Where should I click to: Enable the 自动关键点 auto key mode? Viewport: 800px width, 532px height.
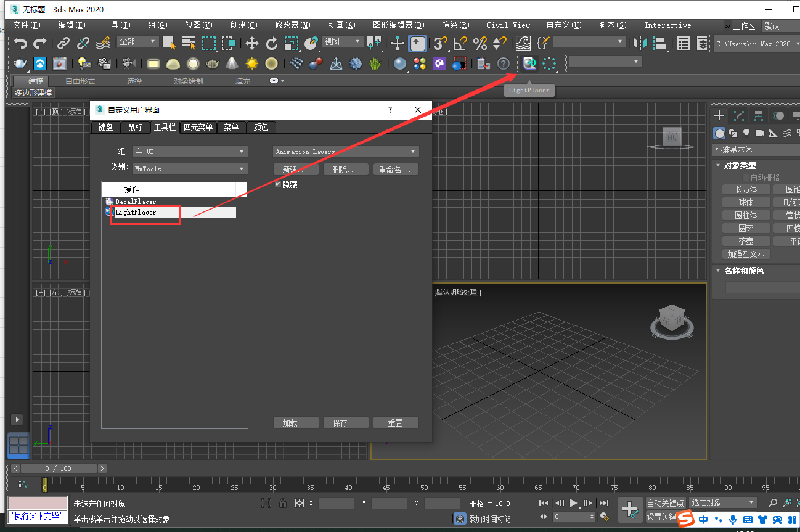(x=665, y=502)
